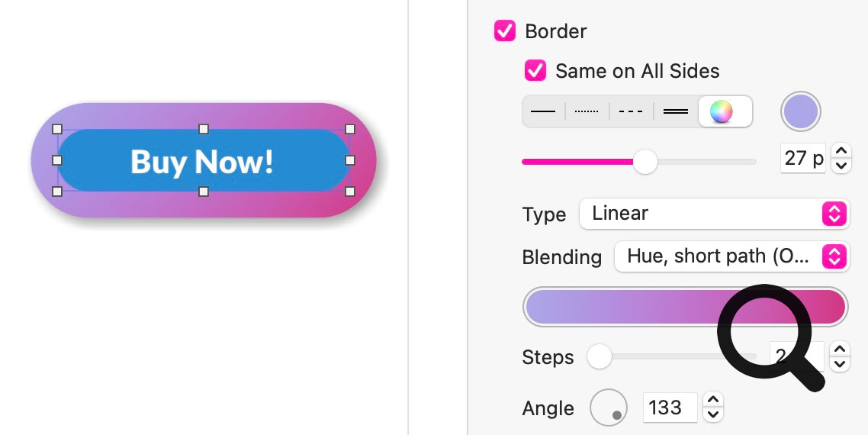The width and height of the screenshot is (868, 435).
Task: Click the Buy Now! button on canvas
Action: click(x=202, y=162)
